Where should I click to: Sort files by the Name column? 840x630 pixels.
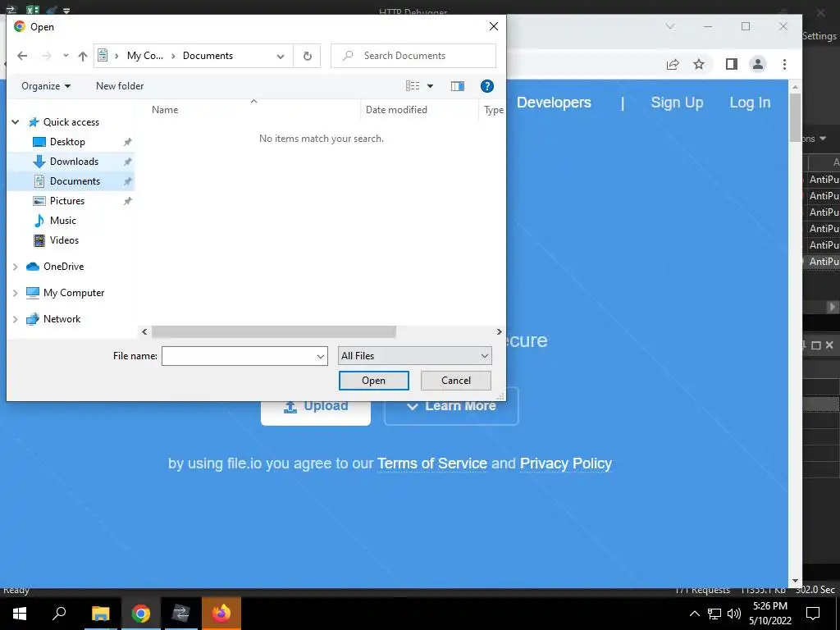(164, 110)
